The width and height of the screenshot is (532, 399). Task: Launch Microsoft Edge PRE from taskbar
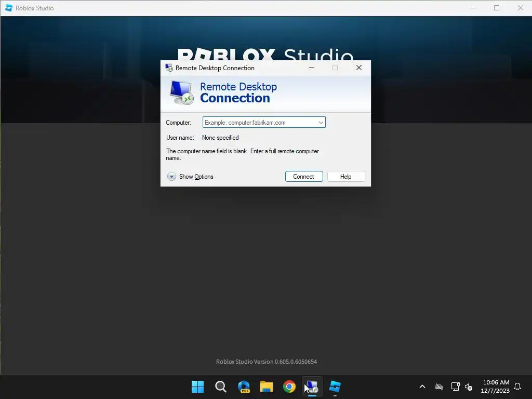coord(244,387)
